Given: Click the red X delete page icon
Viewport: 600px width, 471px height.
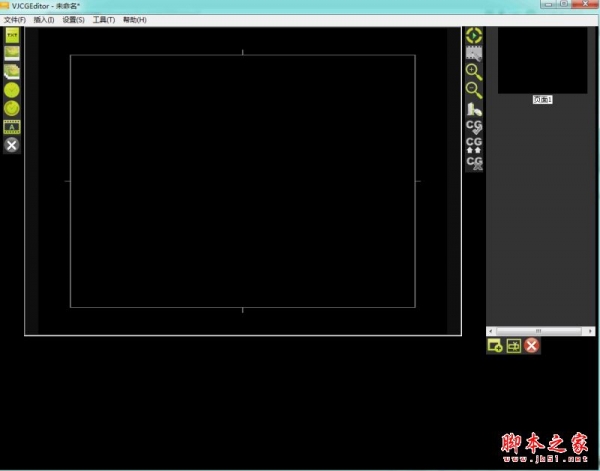Looking at the screenshot, I should tap(532, 345).
